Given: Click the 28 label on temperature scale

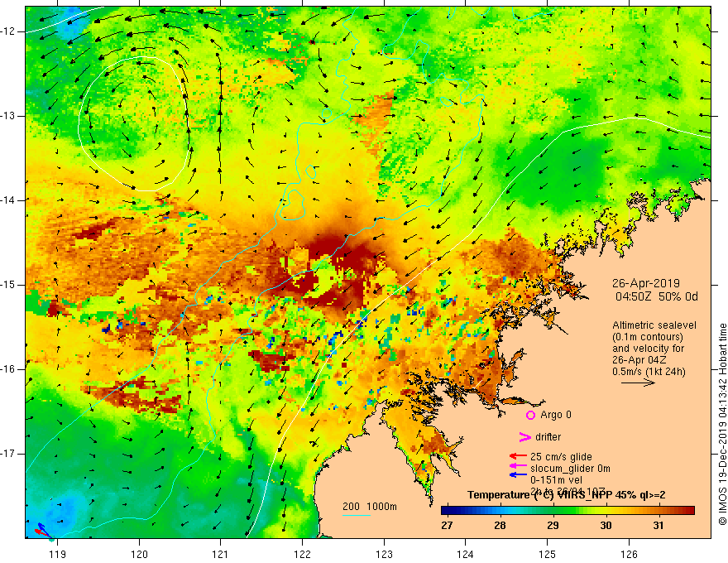Looking at the screenshot, I should [x=500, y=526].
